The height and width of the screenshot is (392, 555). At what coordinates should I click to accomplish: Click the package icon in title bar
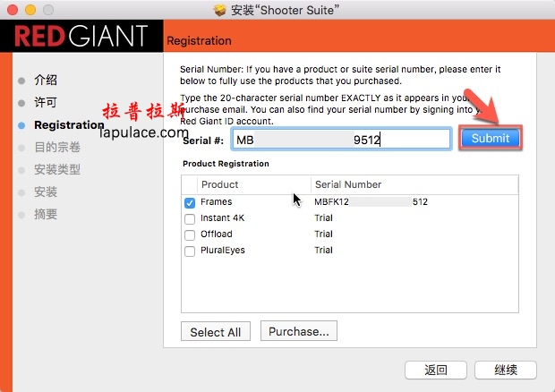pos(219,10)
